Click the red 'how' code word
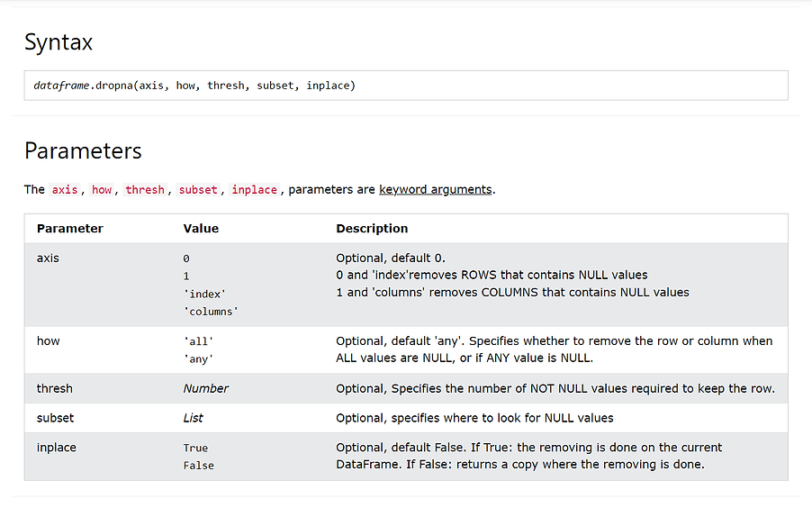Image resolution: width=812 pixels, height=508 pixels. coord(102,190)
